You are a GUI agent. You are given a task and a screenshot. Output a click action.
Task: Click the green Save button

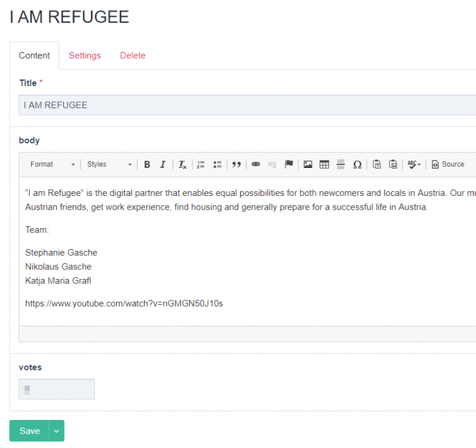29,431
